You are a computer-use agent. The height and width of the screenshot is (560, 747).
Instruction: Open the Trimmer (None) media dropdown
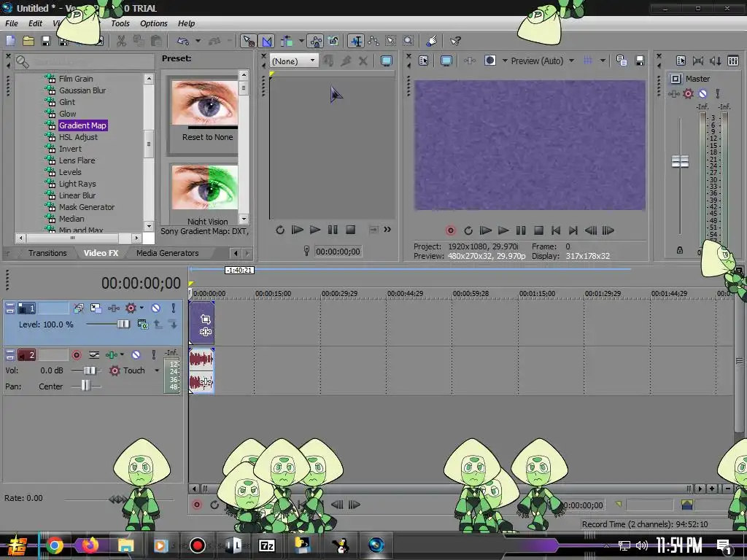pos(294,61)
